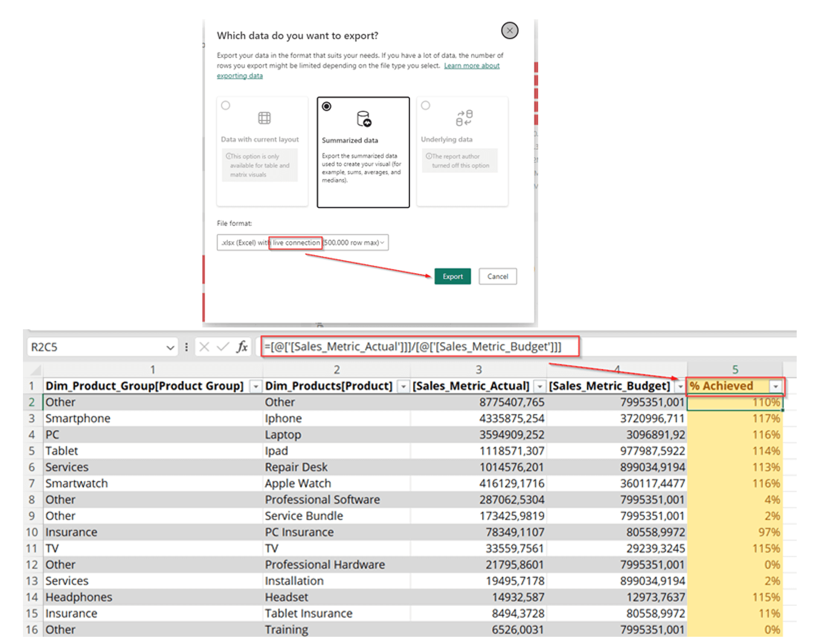The width and height of the screenshot is (813, 644).
Task: Select row 10 header
Action: pos(32,532)
